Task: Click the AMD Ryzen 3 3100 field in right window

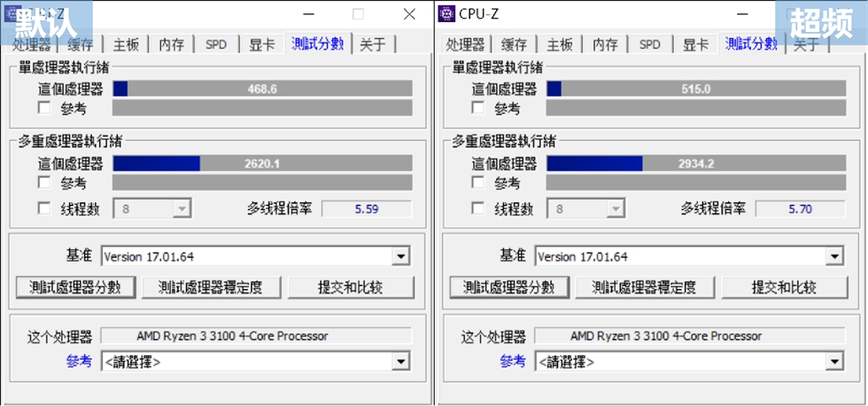Action: pyautogui.click(x=690, y=336)
